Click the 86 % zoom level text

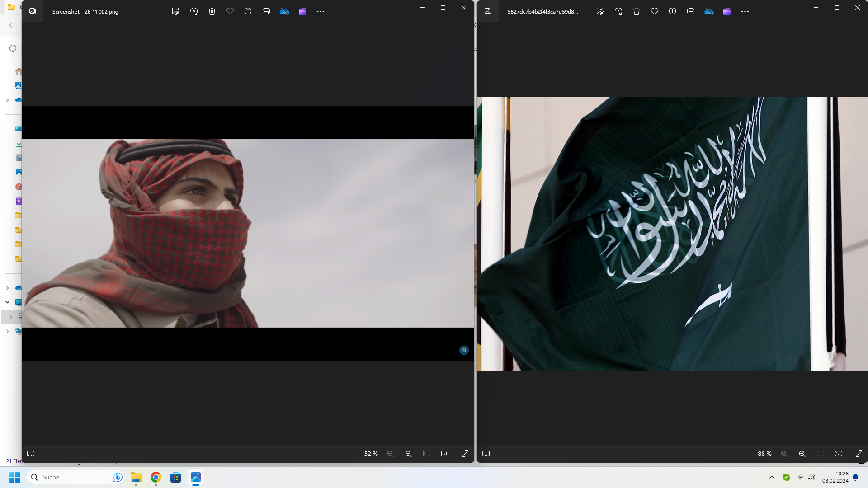(764, 454)
